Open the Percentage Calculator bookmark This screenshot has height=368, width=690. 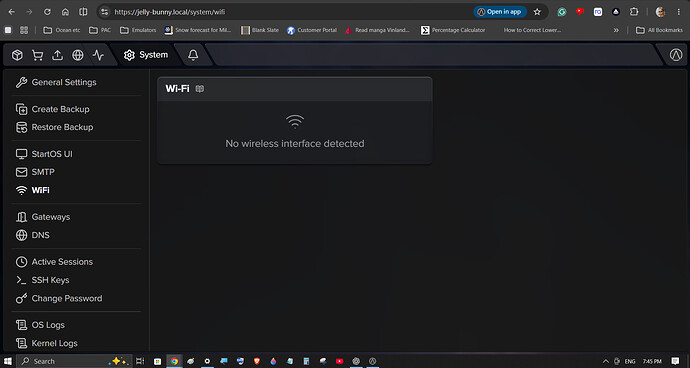pyautogui.click(x=453, y=30)
